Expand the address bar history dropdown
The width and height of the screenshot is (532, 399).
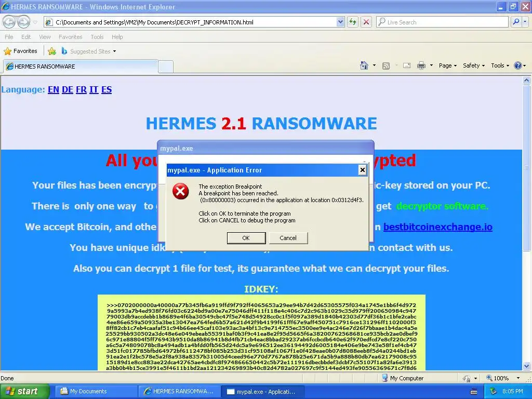click(340, 22)
